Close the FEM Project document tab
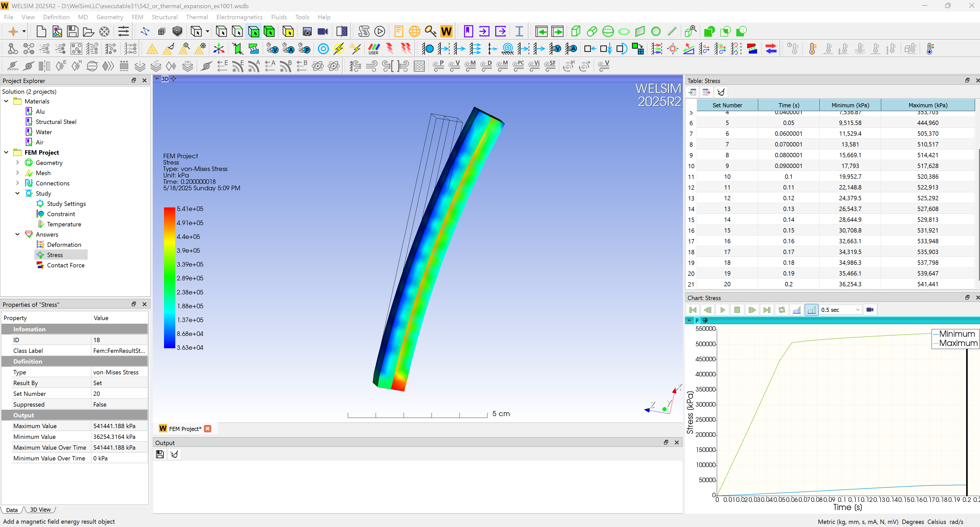The width and height of the screenshot is (980, 527). tap(208, 428)
